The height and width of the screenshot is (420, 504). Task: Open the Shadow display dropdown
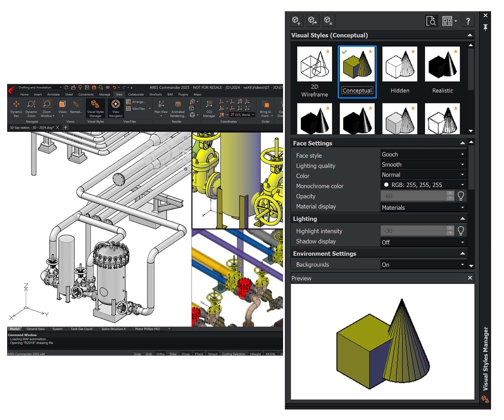click(423, 242)
